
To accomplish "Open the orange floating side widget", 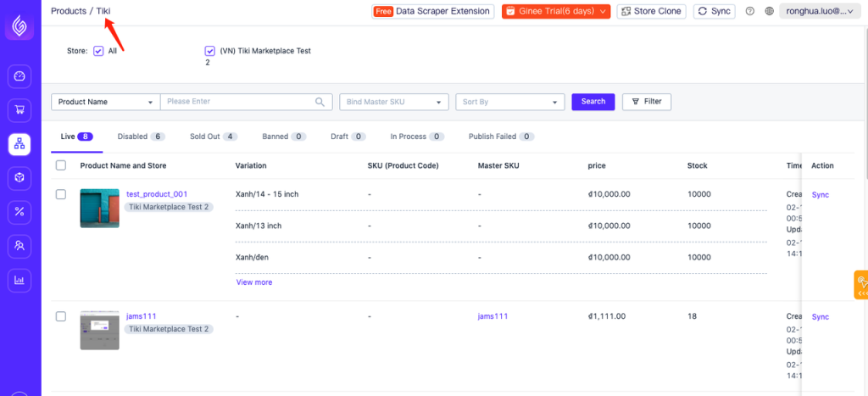I will point(861,285).
